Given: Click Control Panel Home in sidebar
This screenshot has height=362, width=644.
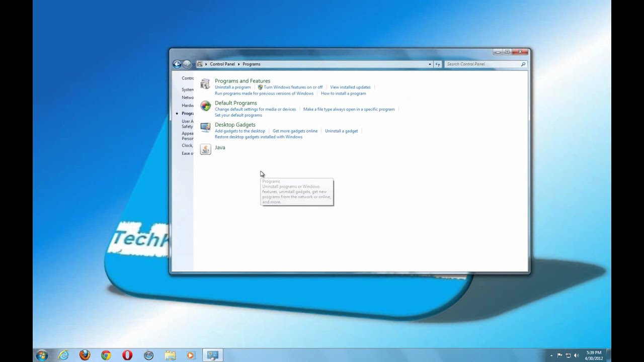Looking at the screenshot, I should 188,78.
